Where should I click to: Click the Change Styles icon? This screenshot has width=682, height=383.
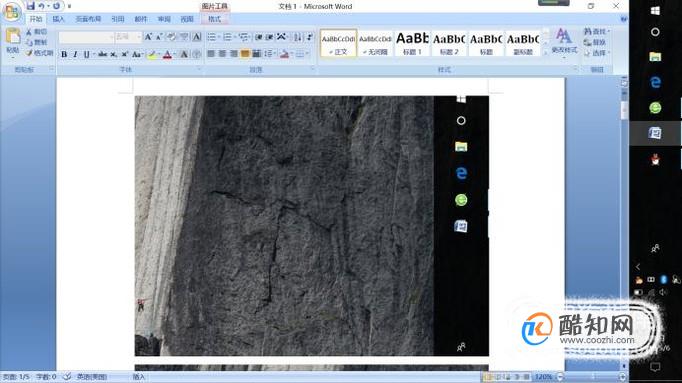tap(564, 41)
